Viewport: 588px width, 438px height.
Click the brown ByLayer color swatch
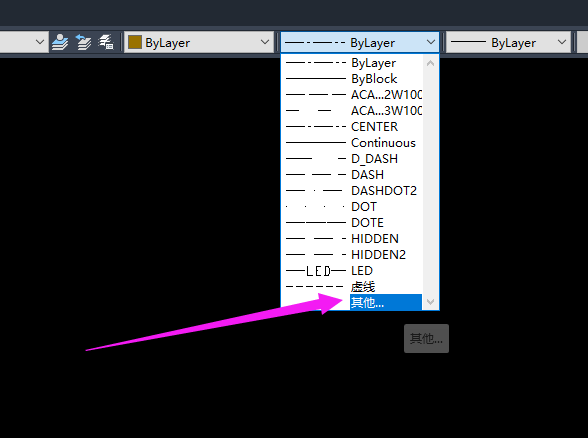point(135,42)
